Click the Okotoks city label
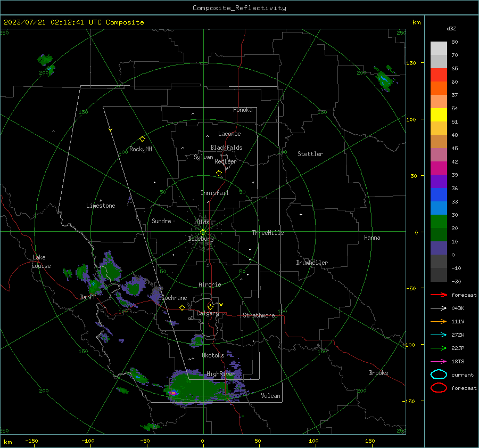 click(213, 355)
